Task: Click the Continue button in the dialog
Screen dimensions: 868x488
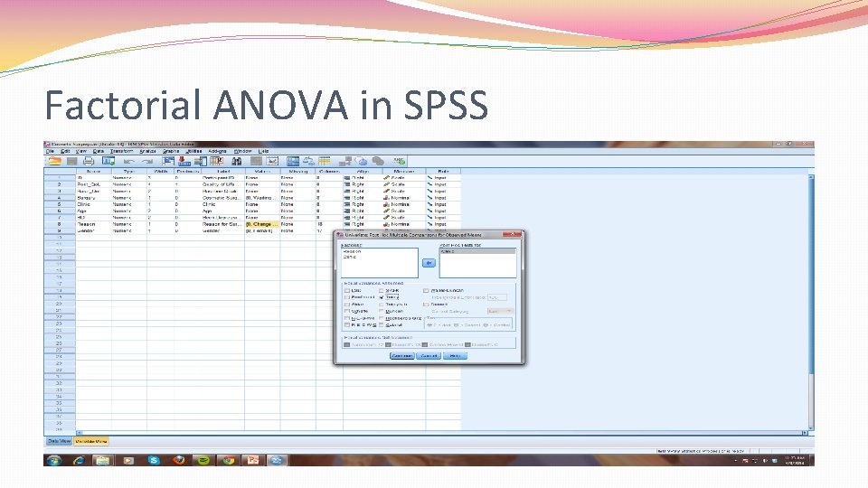Action: click(401, 356)
